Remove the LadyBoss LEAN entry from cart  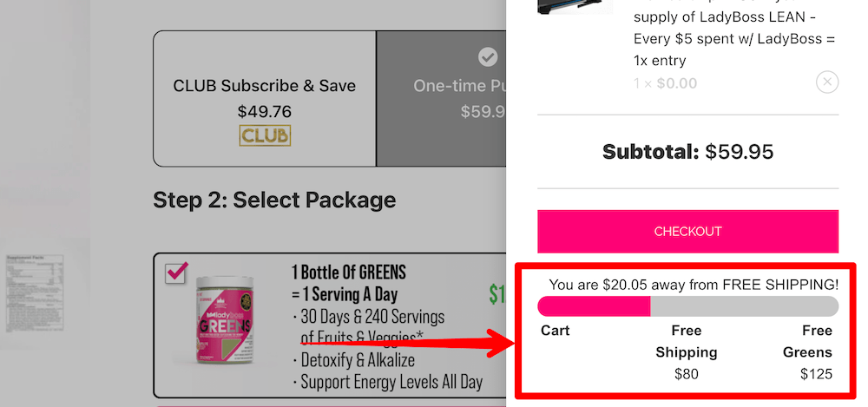click(827, 82)
